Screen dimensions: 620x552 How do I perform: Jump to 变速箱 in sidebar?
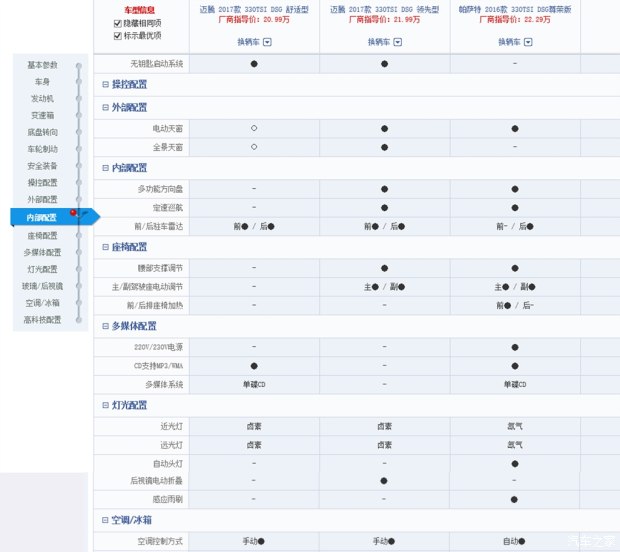(x=42, y=115)
